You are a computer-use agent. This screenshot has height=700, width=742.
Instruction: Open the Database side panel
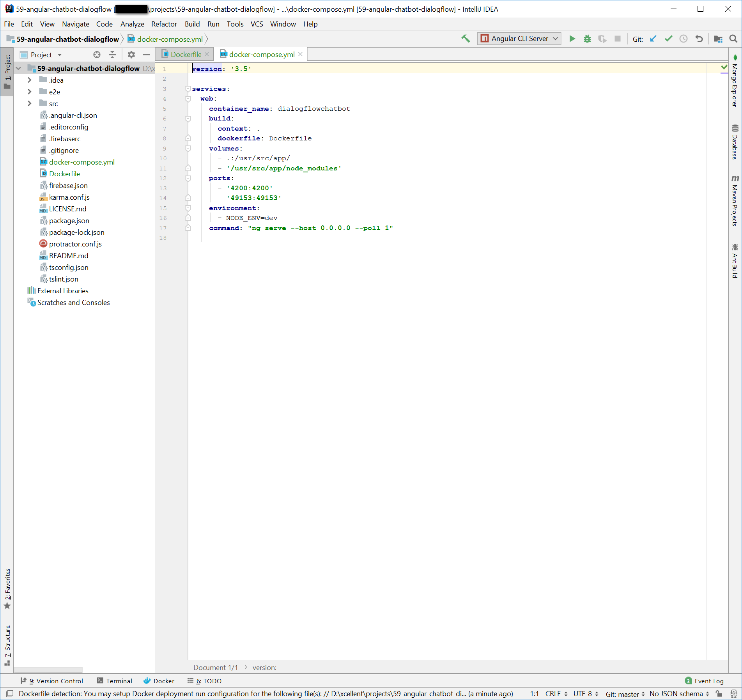(735, 142)
